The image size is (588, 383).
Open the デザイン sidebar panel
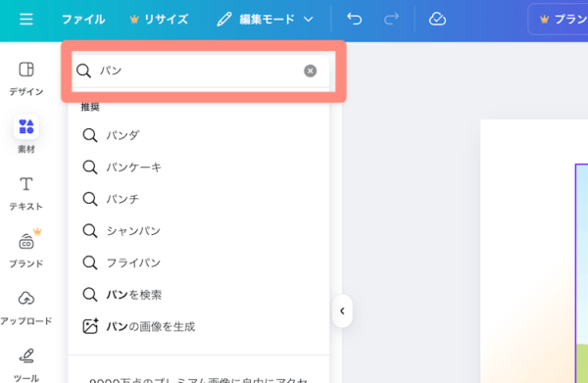pyautogui.click(x=26, y=78)
